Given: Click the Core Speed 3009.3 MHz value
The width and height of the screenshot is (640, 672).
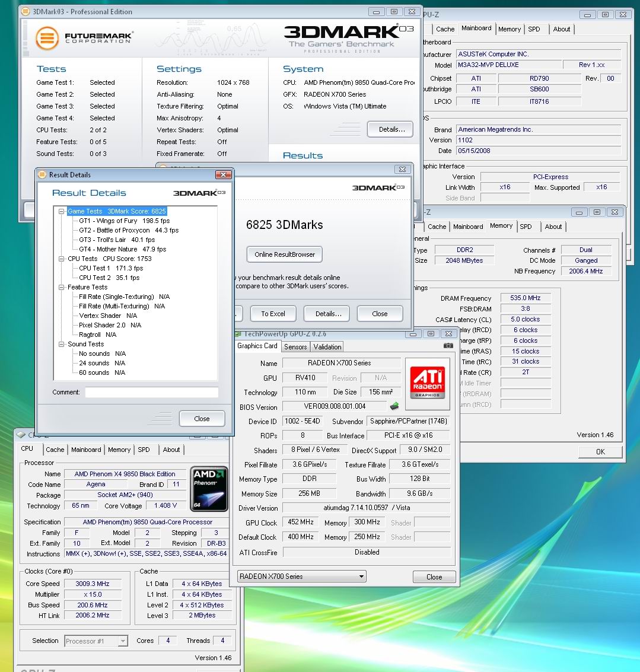Looking at the screenshot, I should [93, 584].
